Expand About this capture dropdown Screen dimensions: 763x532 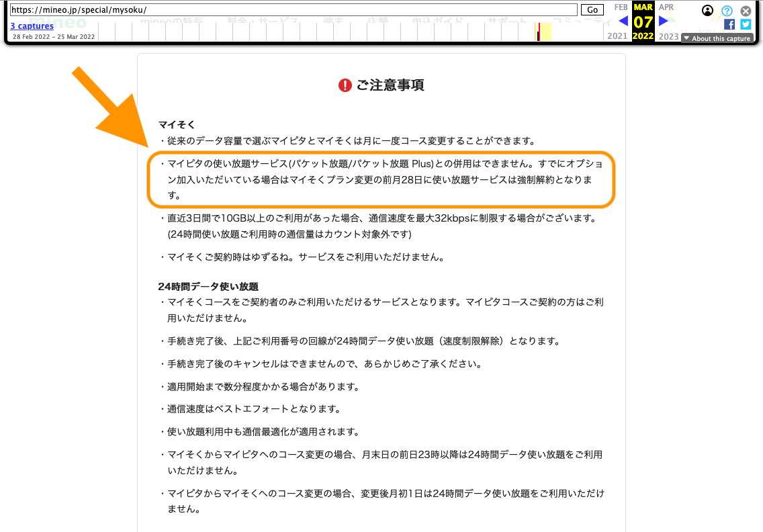tap(717, 38)
